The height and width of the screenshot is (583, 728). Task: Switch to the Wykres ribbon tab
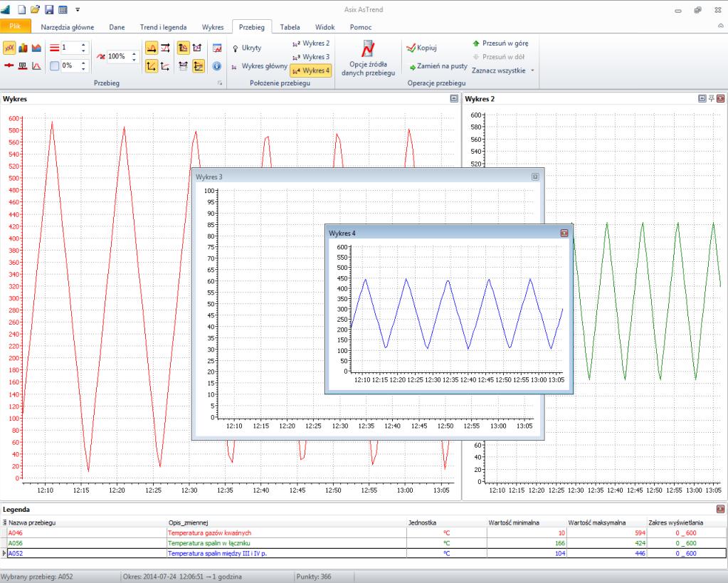213,27
